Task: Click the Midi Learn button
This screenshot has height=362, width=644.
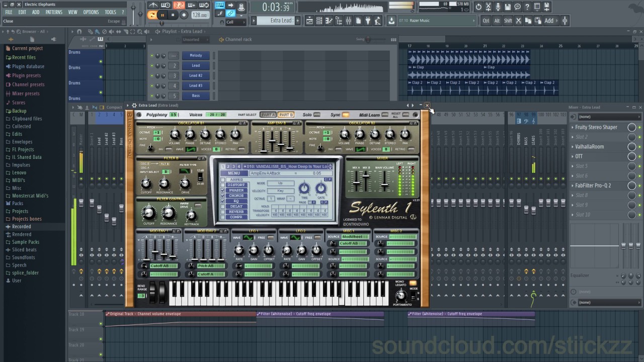Action: coord(385,115)
